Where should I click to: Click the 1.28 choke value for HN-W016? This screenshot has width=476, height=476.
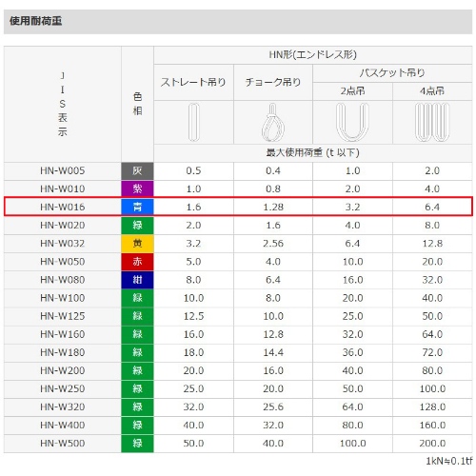pyautogui.click(x=273, y=207)
